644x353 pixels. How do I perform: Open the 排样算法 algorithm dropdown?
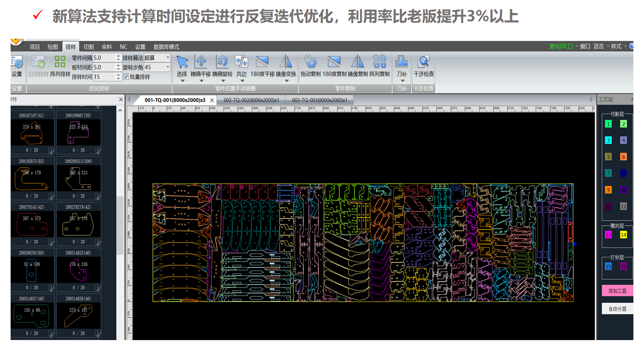pos(167,58)
